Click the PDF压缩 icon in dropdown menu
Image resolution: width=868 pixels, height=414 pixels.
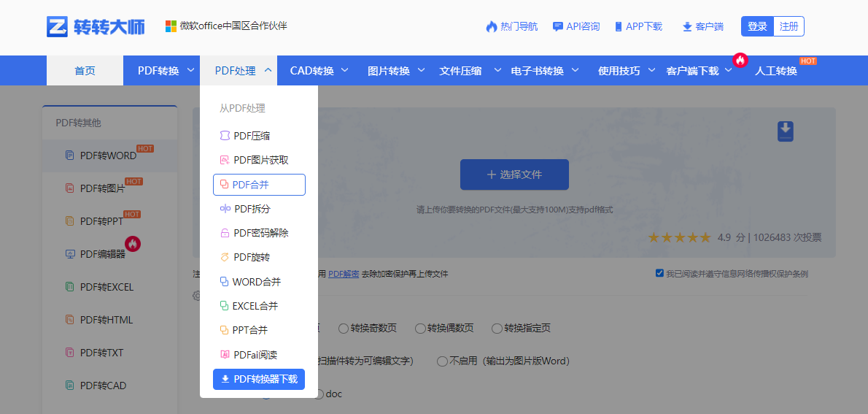point(225,136)
